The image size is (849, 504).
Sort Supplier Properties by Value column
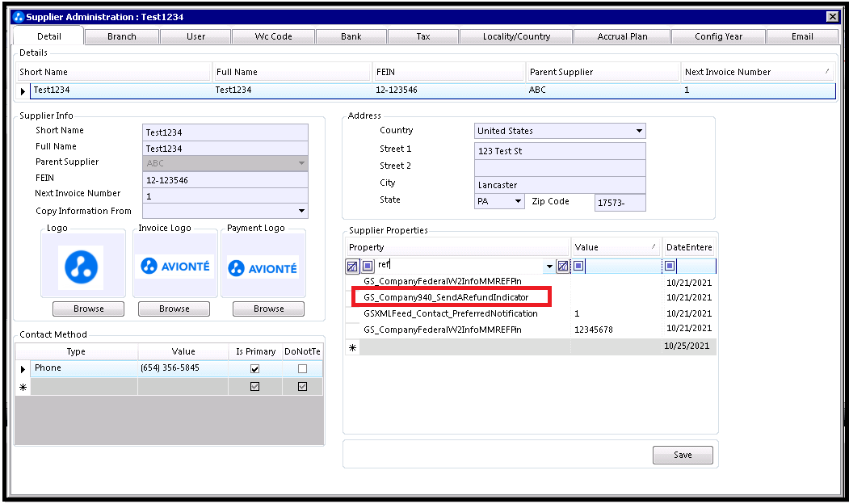tap(616, 247)
